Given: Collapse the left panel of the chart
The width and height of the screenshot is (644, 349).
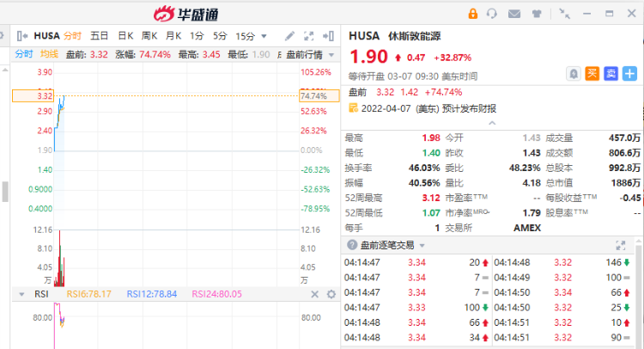Looking at the screenshot, I should (x=21, y=36).
